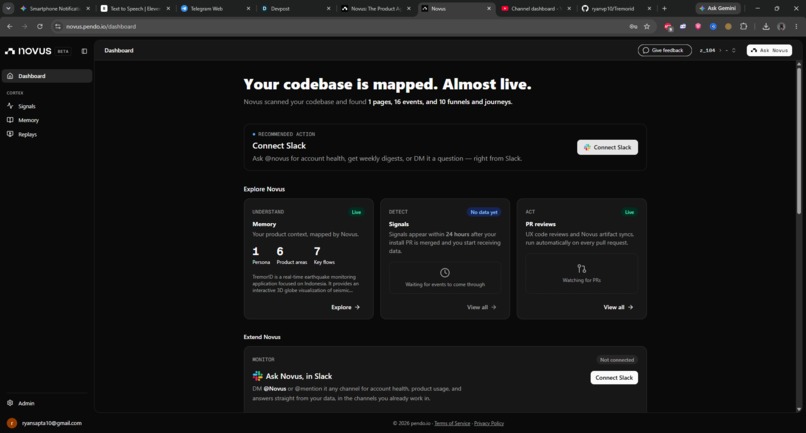This screenshot has width=806, height=433.
Task: Close the Devpost tab
Action: pyautogui.click(x=328, y=9)
